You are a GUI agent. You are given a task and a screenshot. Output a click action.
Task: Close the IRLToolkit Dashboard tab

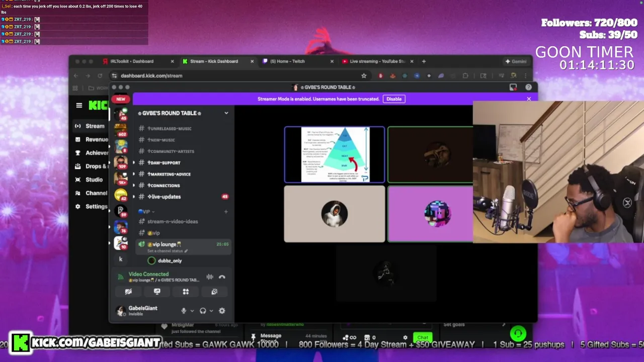(x=172, y=61)
